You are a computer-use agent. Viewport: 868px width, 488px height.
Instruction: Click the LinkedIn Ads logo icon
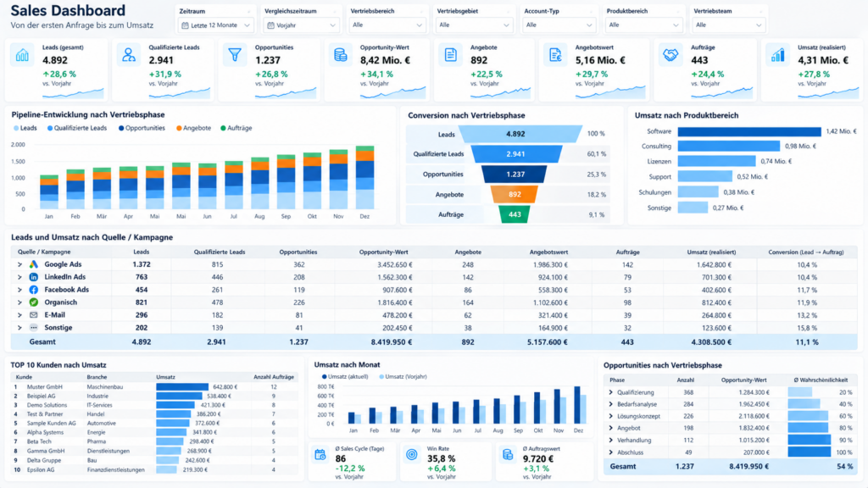34,277
